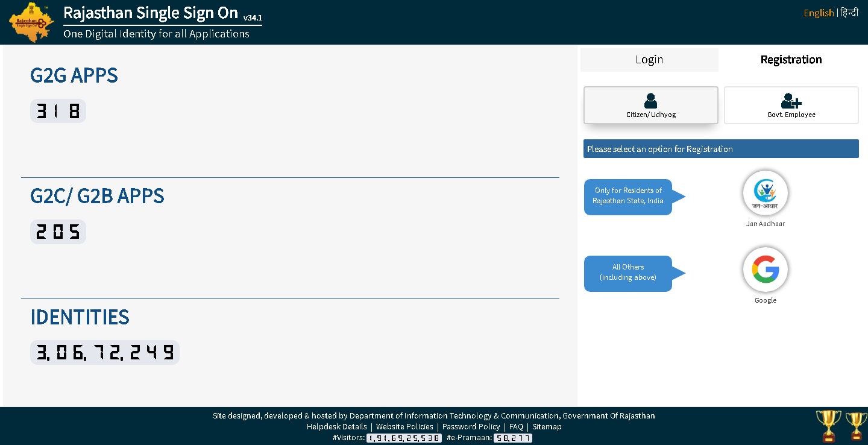Select the Citizen/Udhyog registration option
The image size is (868, 445).
[650, 105]
